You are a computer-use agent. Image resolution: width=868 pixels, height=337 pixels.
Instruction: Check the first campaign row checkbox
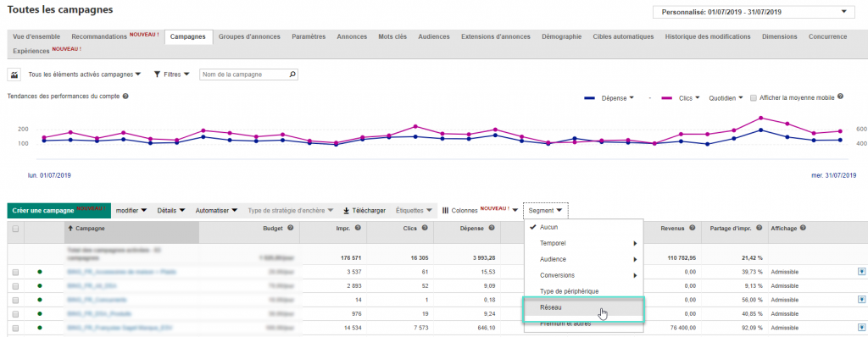[15, 273]
